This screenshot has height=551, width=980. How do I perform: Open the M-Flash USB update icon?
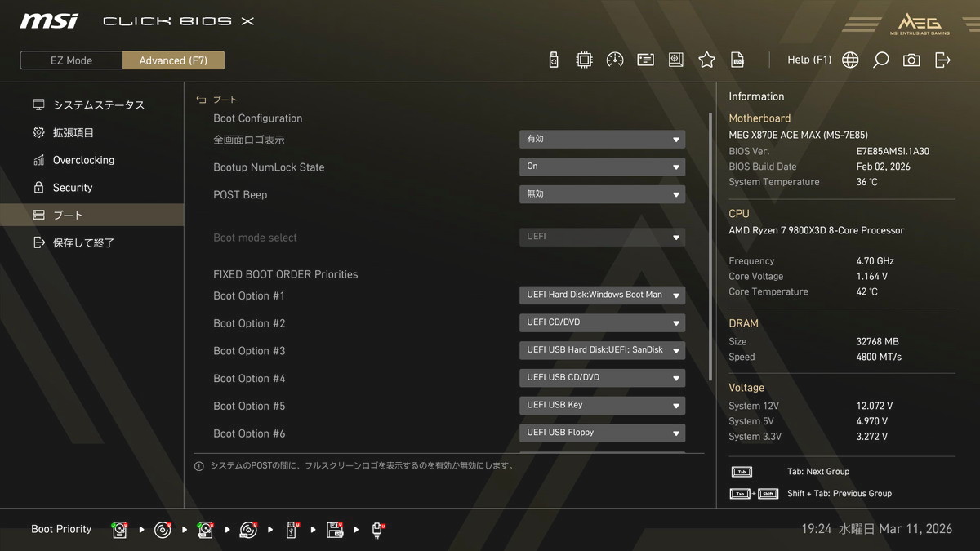pyautogui.click(x=554, y=60)
